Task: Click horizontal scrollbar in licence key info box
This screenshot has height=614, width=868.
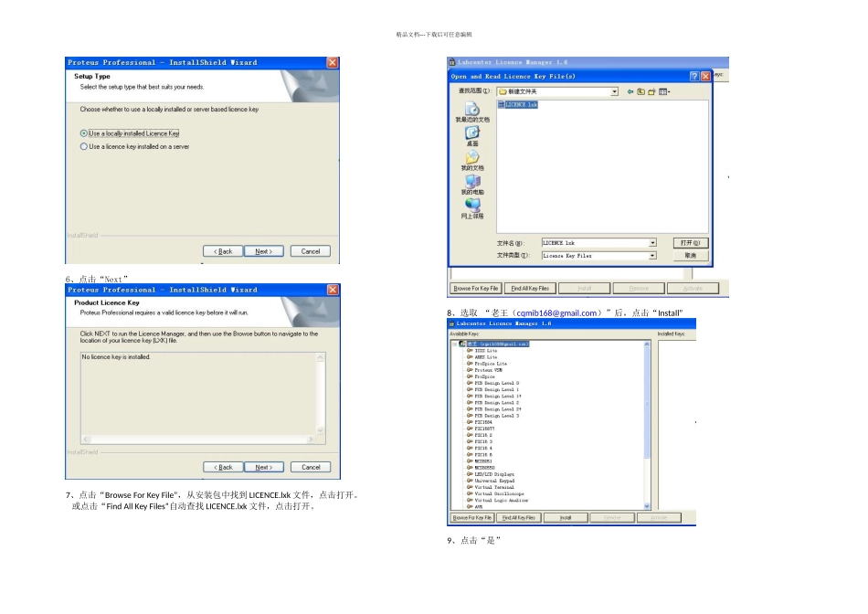Action: click(x=199, y=439)
